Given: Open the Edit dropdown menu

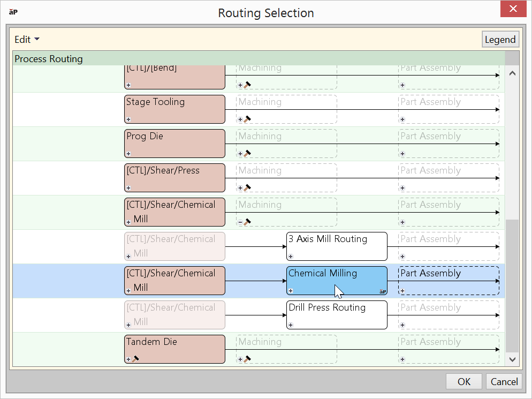Looking at the screenshot, I should pos(27,40).
